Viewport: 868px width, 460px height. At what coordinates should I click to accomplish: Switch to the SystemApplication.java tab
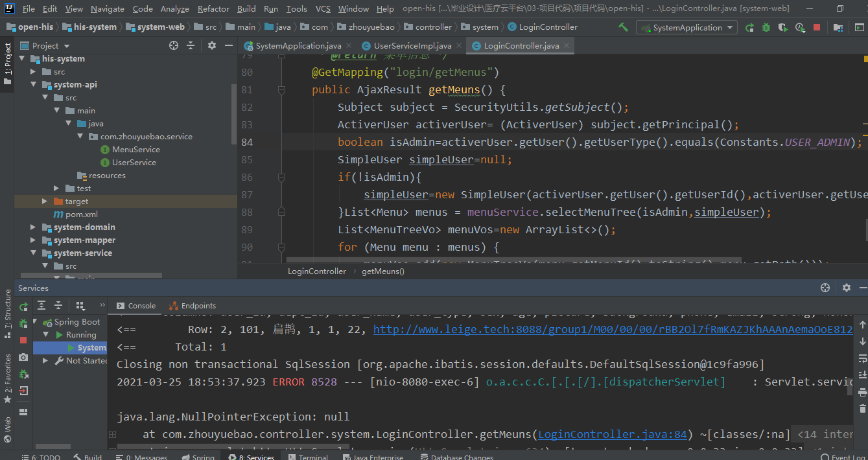[299, 46]
